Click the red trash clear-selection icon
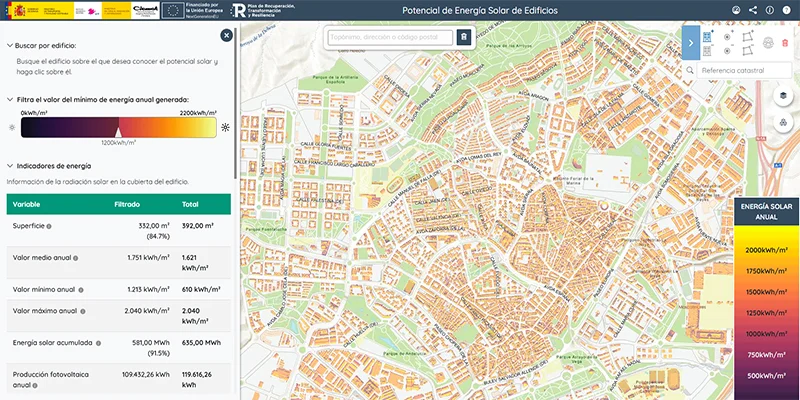800x400 pixels. pos(785,43)
